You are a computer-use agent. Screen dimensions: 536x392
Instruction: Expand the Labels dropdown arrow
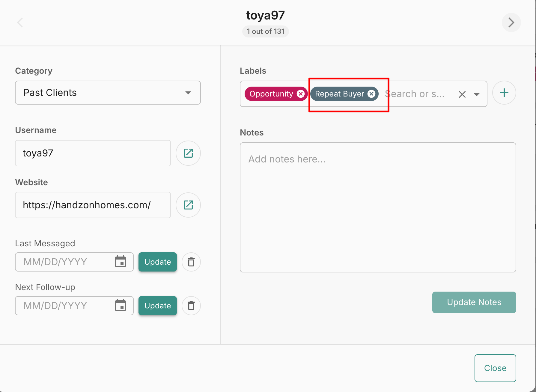[x=476, y=94]
